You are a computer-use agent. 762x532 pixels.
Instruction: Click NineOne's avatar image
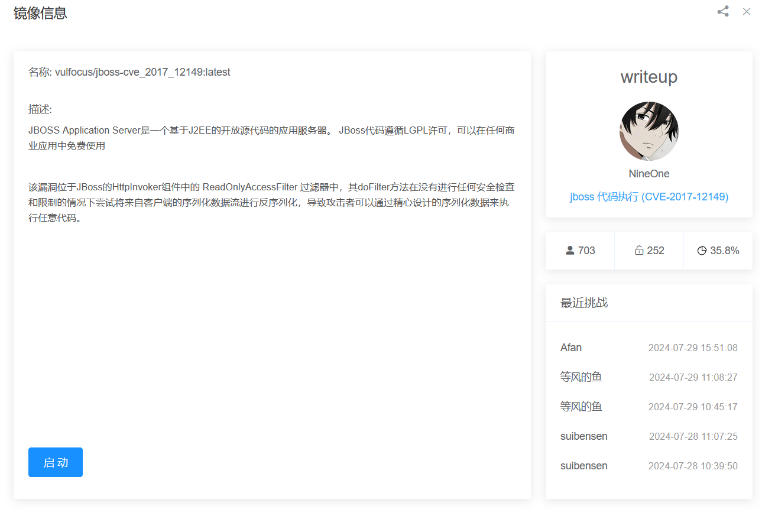pyautogui.click(x=649, y=131)
